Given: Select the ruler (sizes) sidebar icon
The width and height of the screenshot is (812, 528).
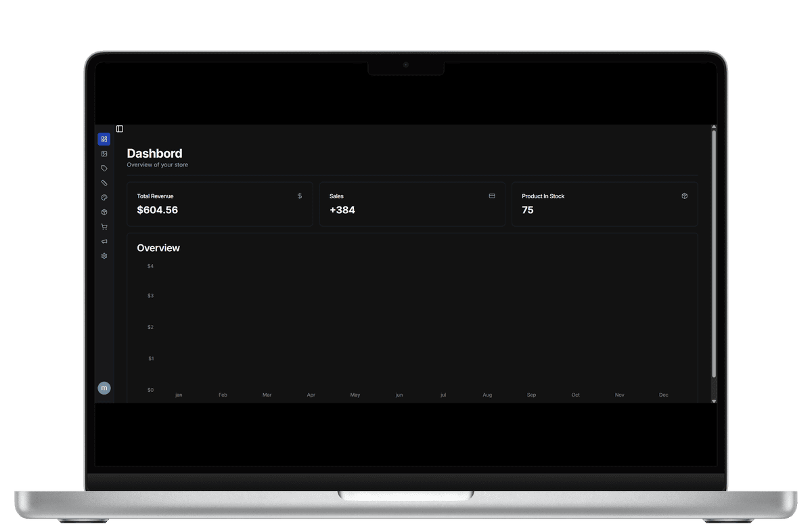Looking at the screenshot, I should (x=104, y=183).
